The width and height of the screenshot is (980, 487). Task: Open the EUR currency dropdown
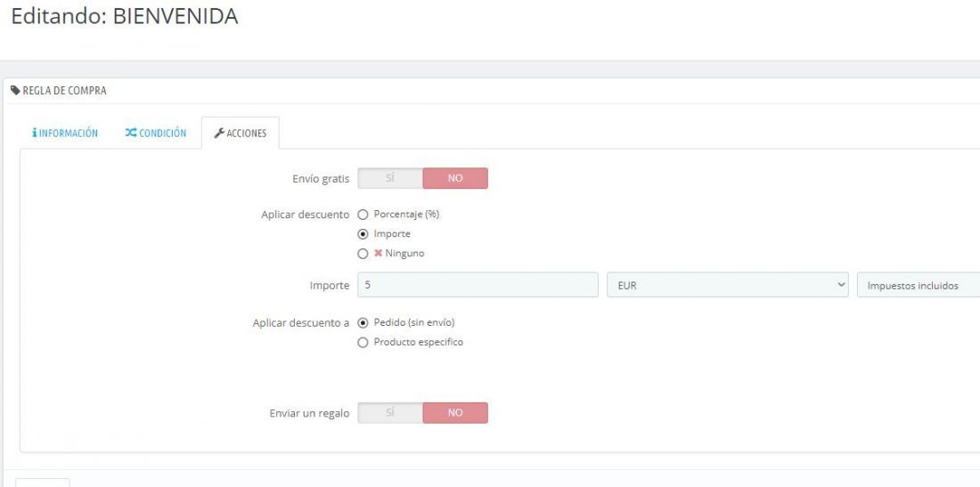pos(728,285)
